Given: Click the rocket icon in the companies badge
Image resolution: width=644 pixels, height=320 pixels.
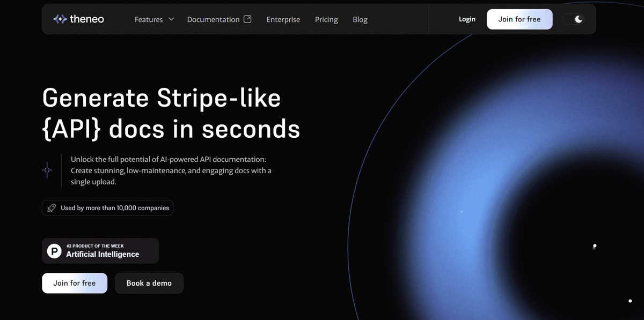Looking at the screenshot, I should pos(52,208).
